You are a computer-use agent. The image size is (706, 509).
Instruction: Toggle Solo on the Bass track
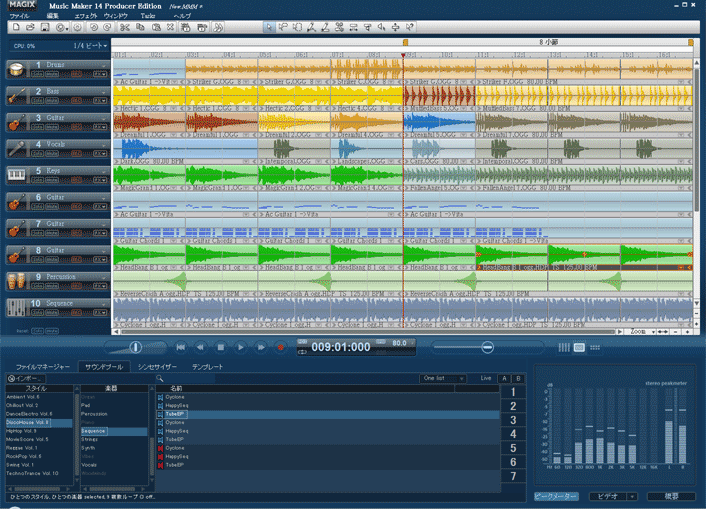point(37,100)
